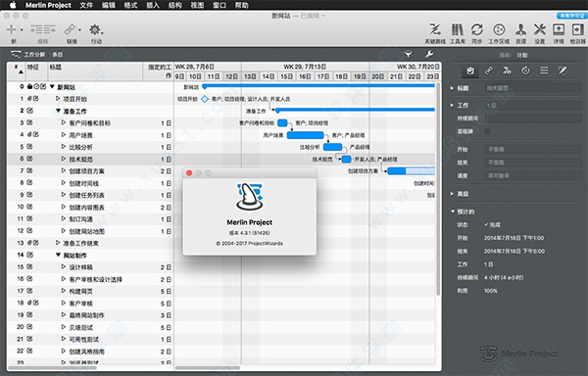Open the library (工具库) books icon
The width and height of the screenshot is (588, 376).
457,29
